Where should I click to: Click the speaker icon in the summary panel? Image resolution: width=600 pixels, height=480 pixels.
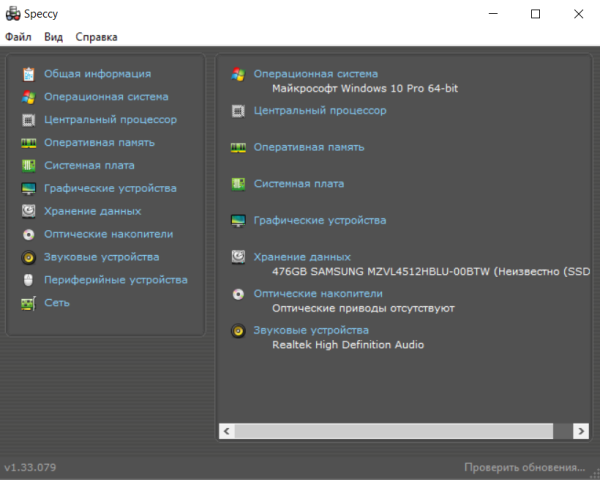[x=238, y=331]
